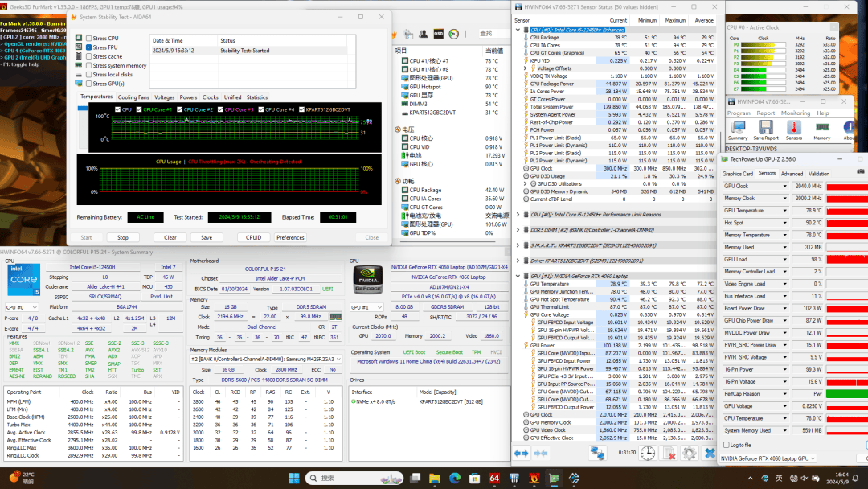Click the taskbar clock showing 16:04

[838, 478]
